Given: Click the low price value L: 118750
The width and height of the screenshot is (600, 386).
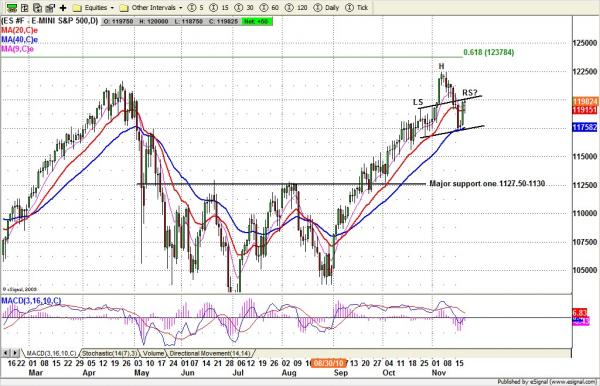Looking at the screenshot, I should 189,21.
